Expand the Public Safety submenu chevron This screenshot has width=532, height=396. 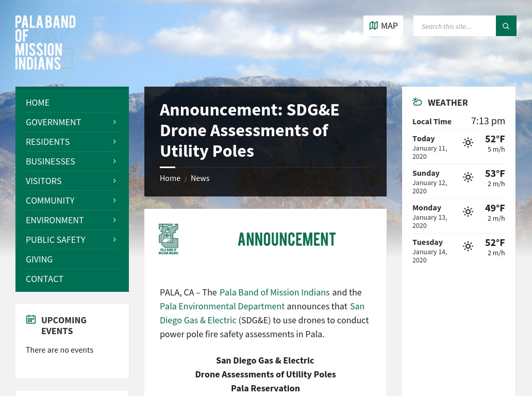114,240
